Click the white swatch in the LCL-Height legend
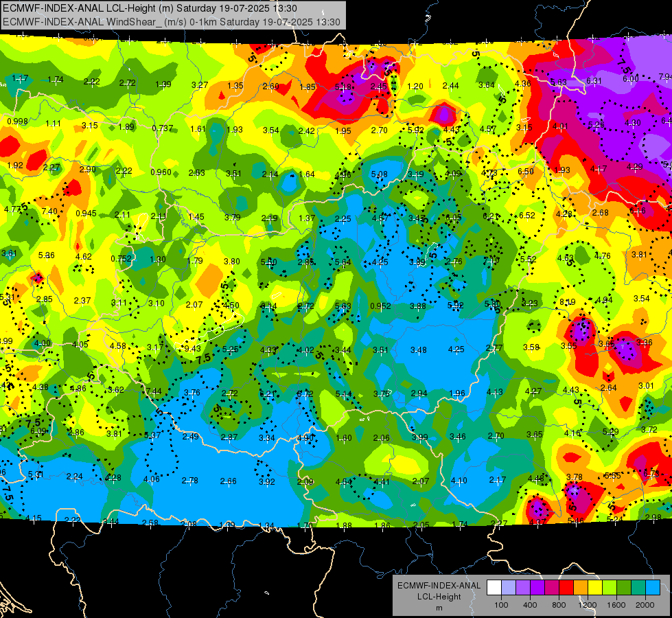Viewport: 672px width, 618px height. click(494, 588)
